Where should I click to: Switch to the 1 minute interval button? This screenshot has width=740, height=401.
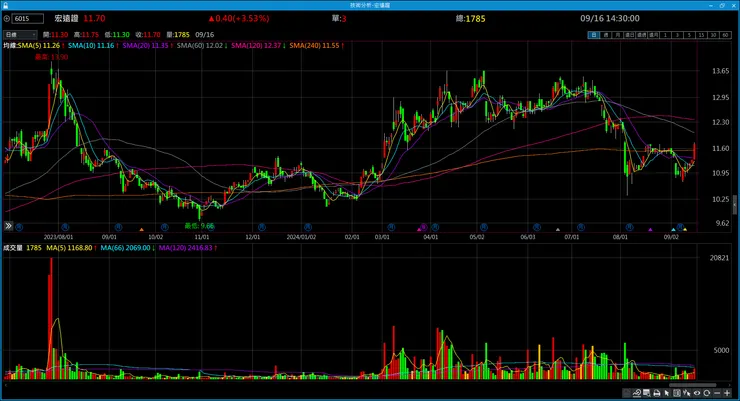(x=665, y=35)
